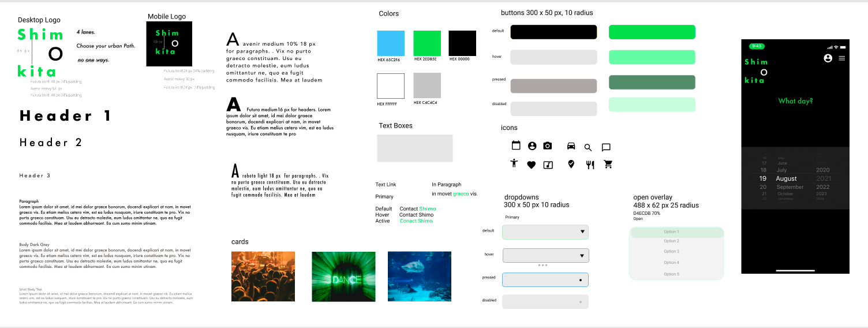Click the pressed state dropdown with blue border
Image resolution: width=868 pixels, height=328 pixels.
coord(545,279)
